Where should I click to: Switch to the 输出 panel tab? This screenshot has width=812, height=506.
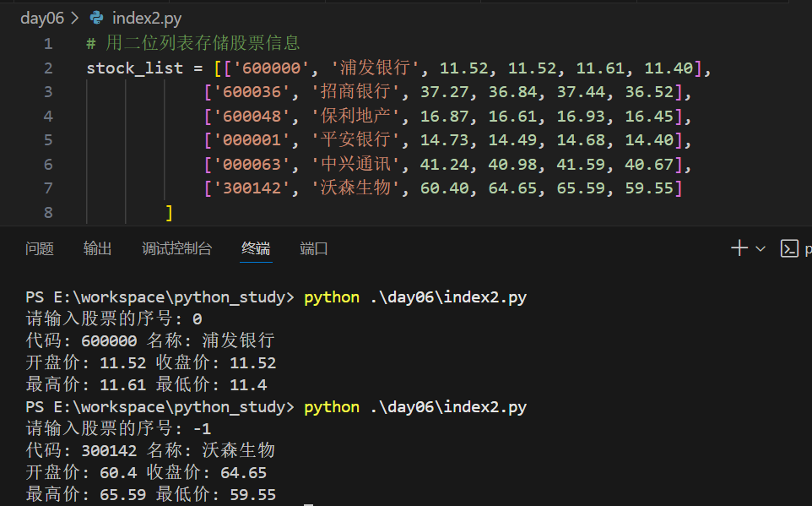(x=97, y=249)
